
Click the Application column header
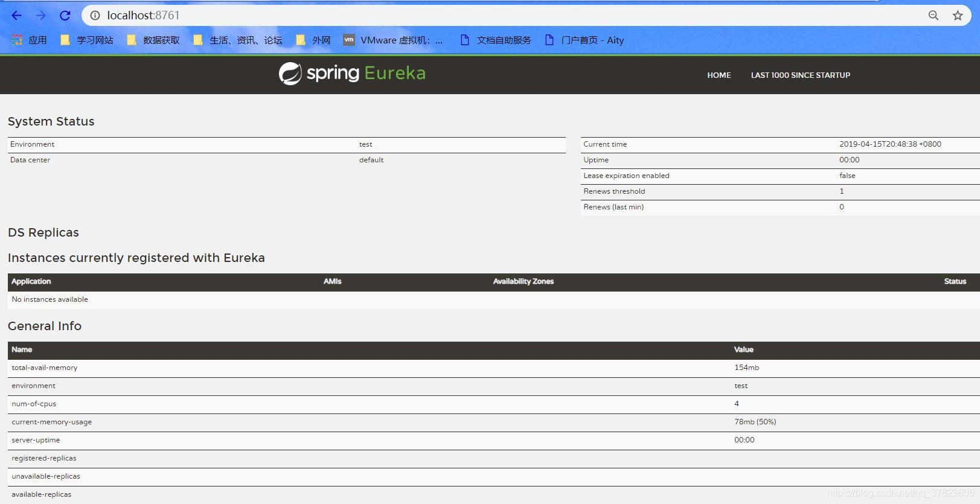(x=31, y=281)
